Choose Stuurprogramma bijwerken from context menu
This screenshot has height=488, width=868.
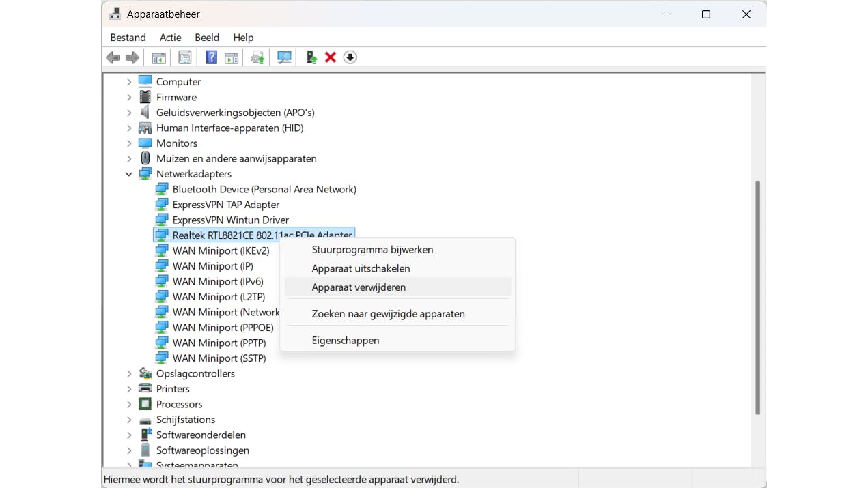397,250
